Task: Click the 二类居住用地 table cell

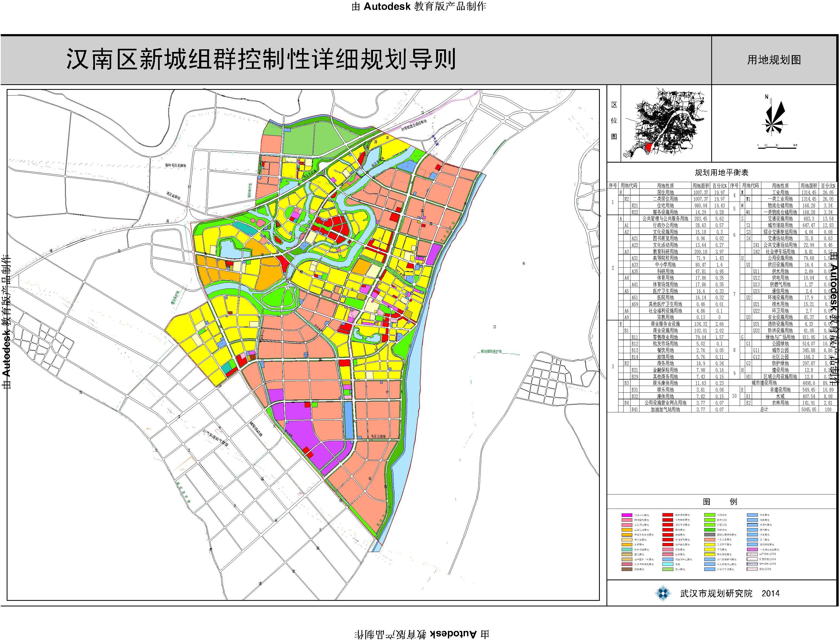Action: click(x=665, y=199)
